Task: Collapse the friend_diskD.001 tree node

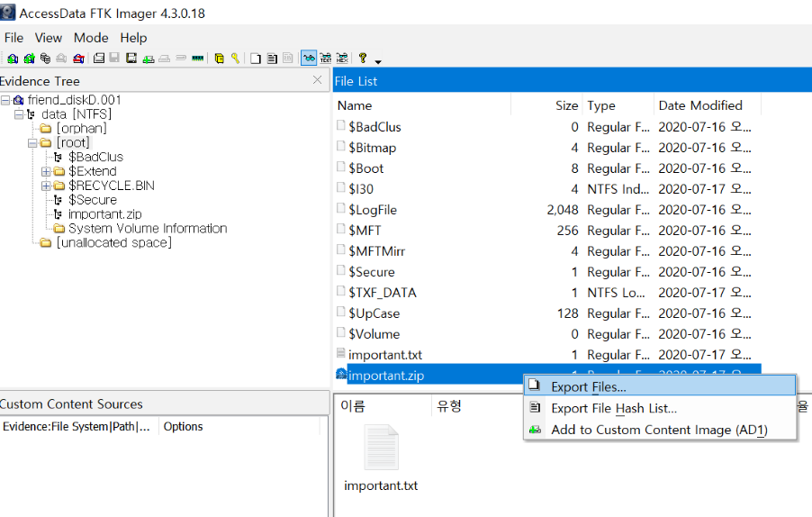Action: [x=5, y=100]
